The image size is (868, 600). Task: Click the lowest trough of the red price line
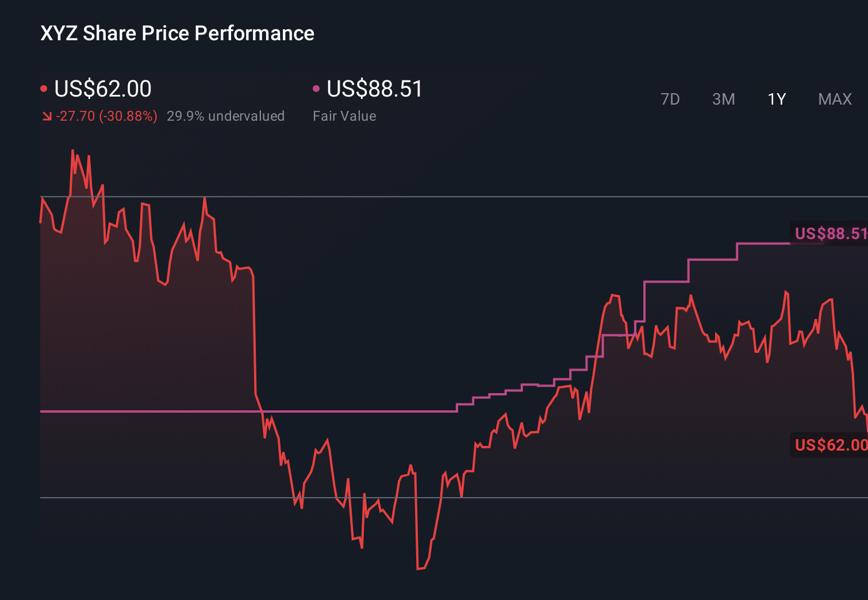click(x=420, y=568)
